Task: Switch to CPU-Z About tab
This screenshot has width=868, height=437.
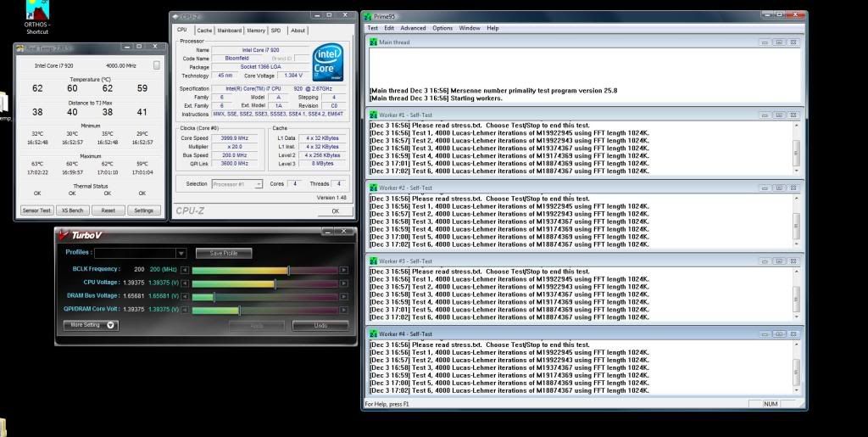Action: pos(298,31)
